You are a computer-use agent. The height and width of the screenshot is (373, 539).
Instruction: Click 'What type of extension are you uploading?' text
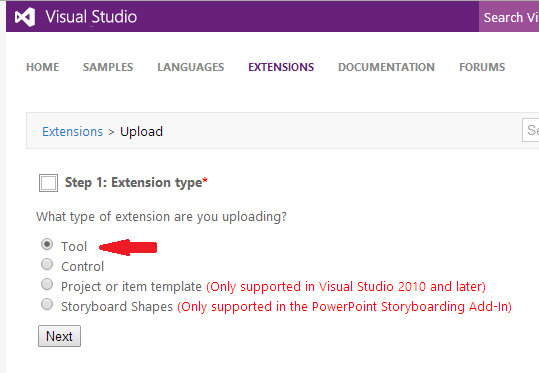pyautogui.click(x=161, y=217)
